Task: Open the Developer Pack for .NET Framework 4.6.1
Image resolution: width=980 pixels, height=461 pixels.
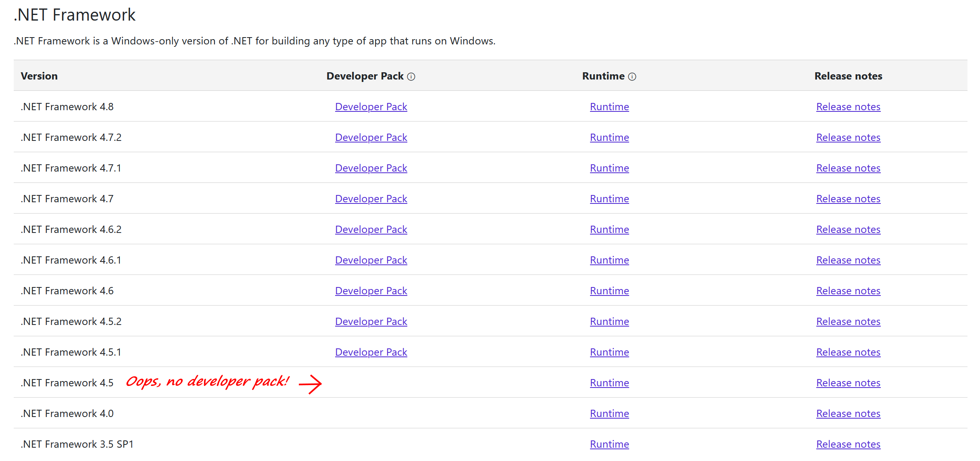Action: pos(371,260)
